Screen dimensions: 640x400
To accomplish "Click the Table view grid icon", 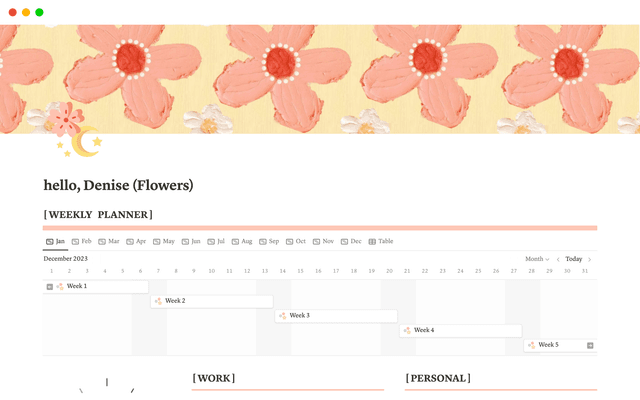I will [372, 241].
